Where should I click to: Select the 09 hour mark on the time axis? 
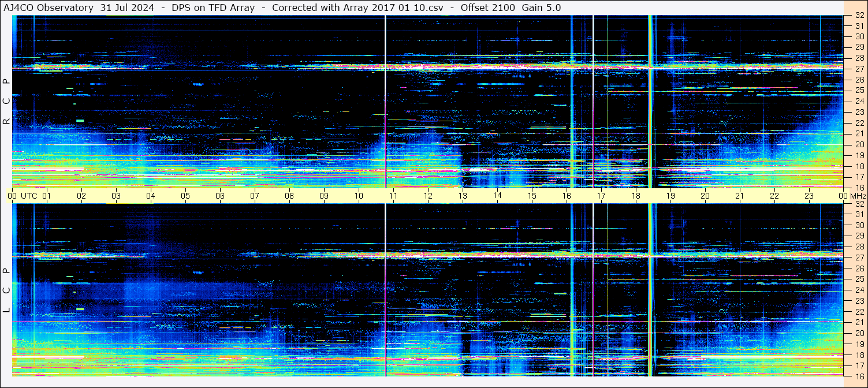click(324, 196)
